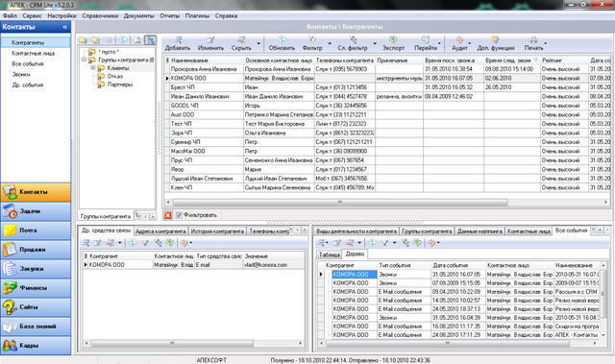Click the Скрыть (Hide) toolbar icon
This screenshot has width=615, height=364.
(241, 40)
